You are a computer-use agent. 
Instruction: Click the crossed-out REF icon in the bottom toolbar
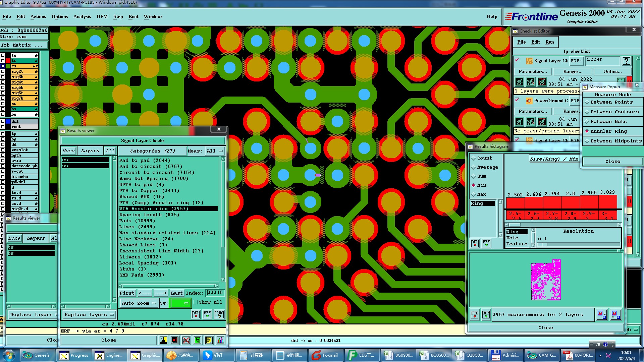[x=186, y=340]
